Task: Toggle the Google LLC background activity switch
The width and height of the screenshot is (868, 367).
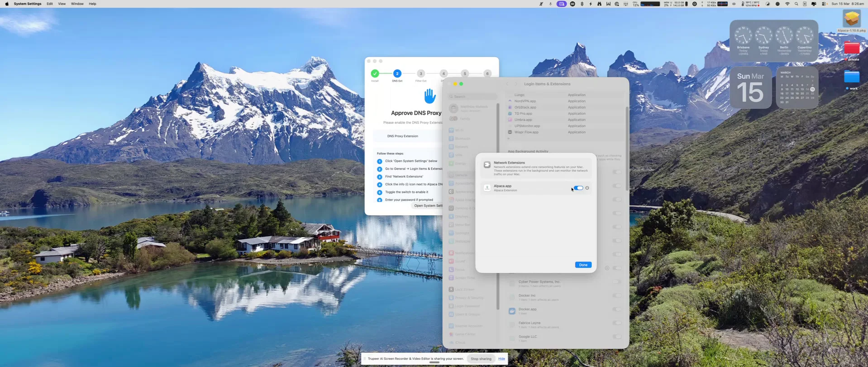Action: tap(617, 337)
